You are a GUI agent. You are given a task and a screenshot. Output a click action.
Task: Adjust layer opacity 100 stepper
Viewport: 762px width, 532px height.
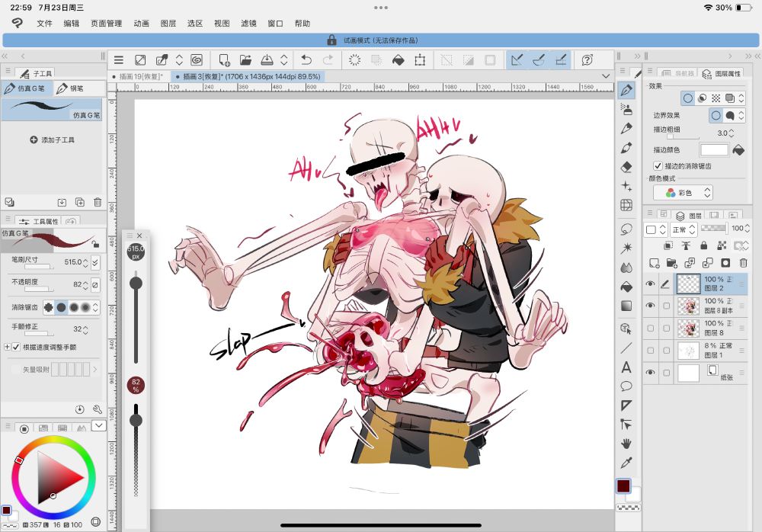click(747, 228)
